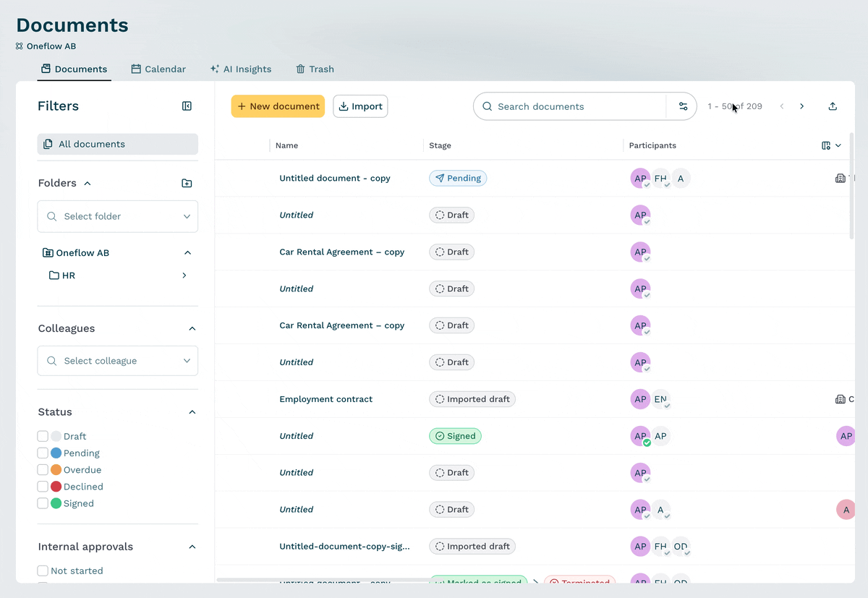
Task: Open the Trash tab
Action: coord(315,69)
